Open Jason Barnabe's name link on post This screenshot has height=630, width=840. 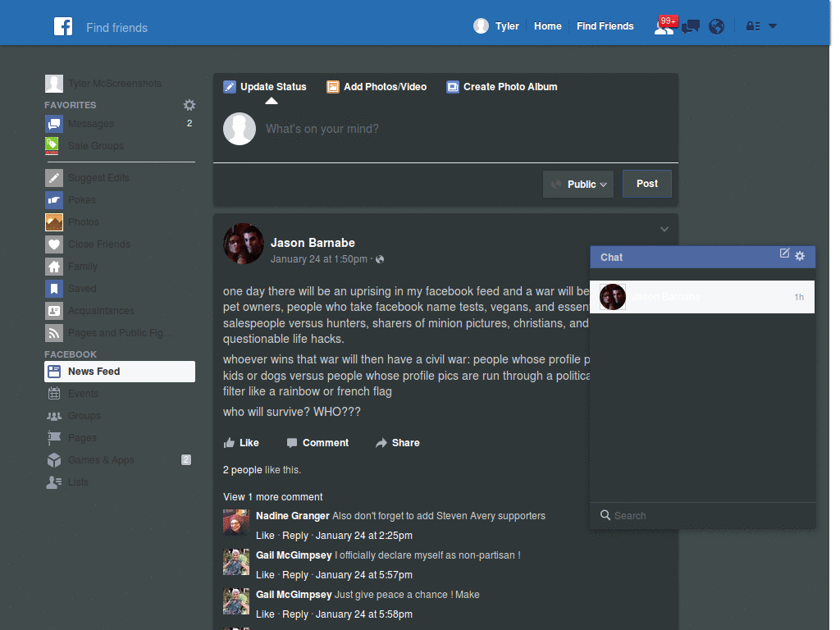click(313, 243)
